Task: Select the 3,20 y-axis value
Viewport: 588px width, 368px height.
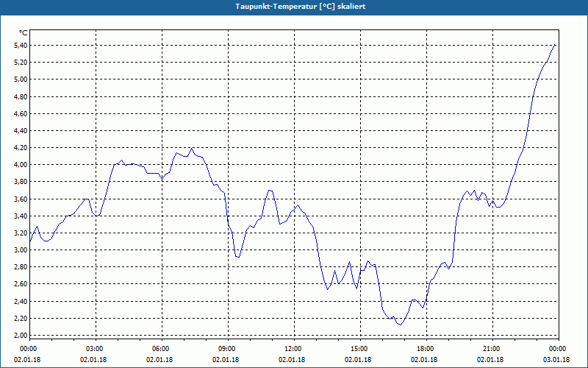Action: pyautogui.click(x=21, y=233)
